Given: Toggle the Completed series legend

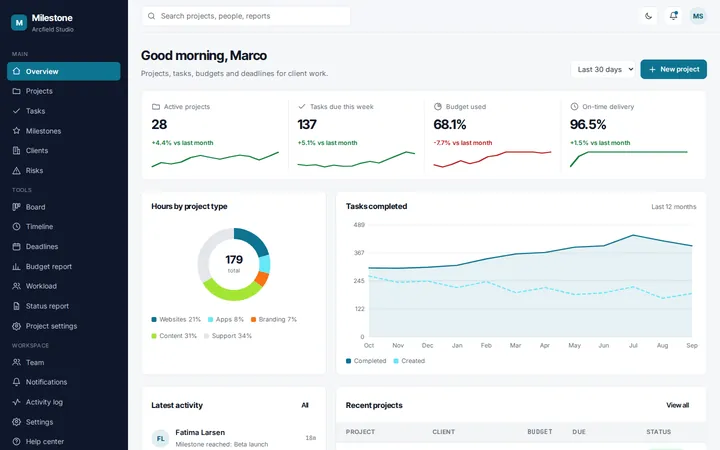Looking at the screenshot, I should [x=366, y=361].
